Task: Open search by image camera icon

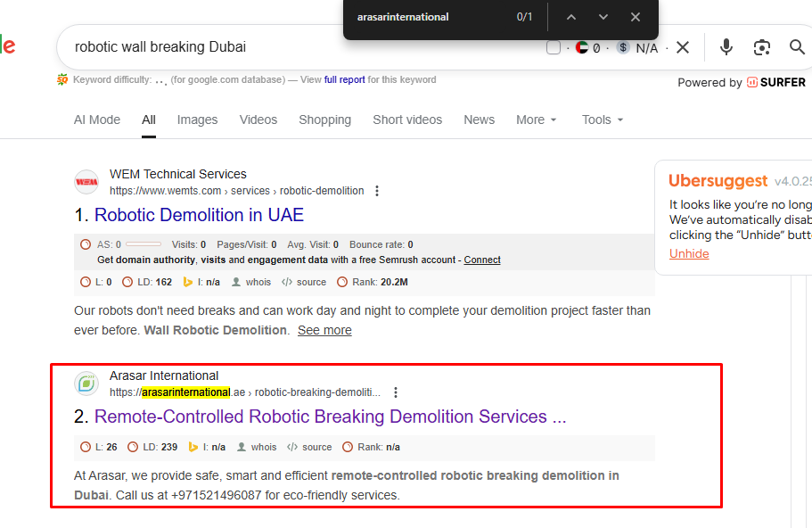Action: click(x=762, y=47)
